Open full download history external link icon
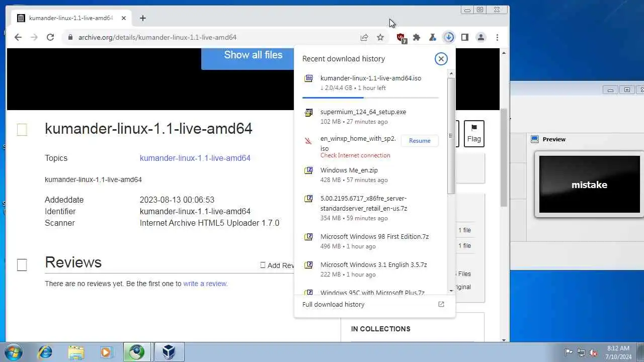 pyautogui.click(x=441, y=304)
